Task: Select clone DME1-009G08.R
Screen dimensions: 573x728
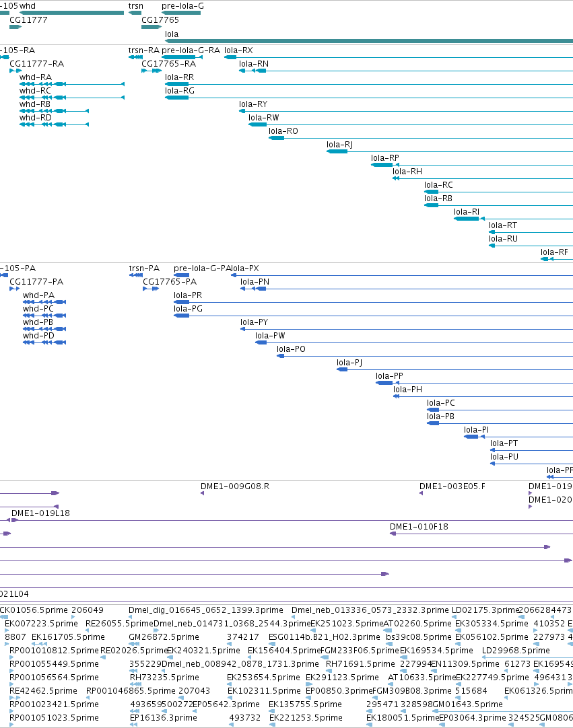Action: click(x=202, y=494)
